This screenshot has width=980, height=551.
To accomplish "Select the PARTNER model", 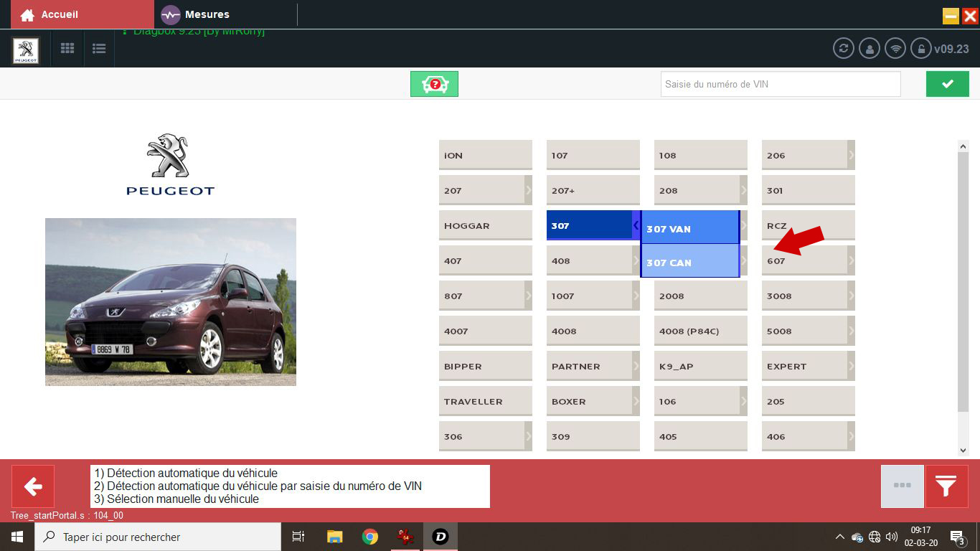I will [589, 366].
